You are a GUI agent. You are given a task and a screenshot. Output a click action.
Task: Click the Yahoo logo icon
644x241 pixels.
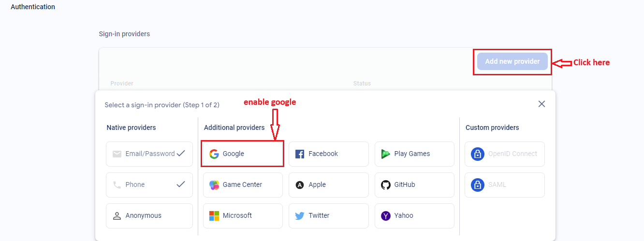[x=385, y=216]
